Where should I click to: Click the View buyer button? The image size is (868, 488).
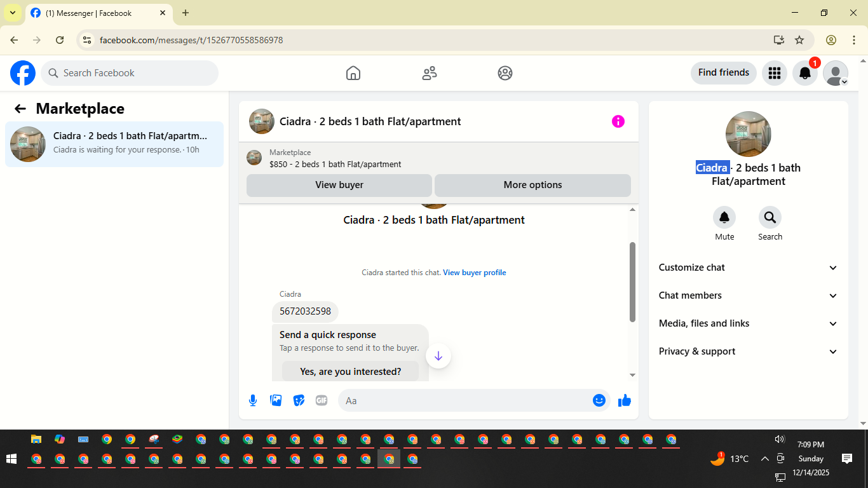(339, 185)
